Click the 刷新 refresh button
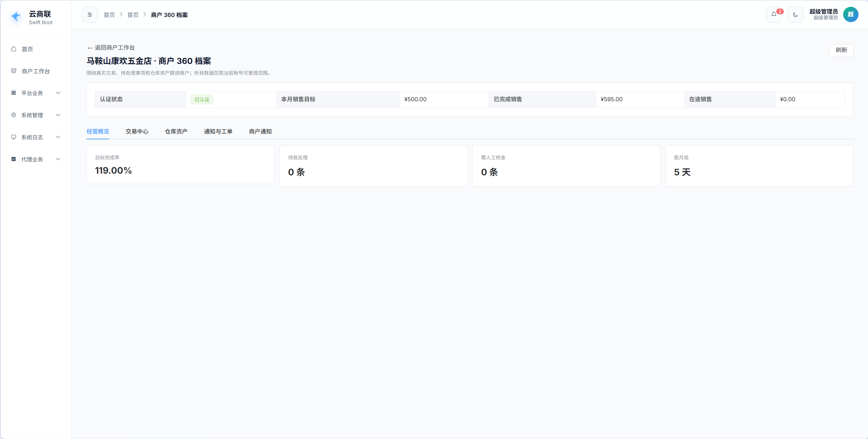 pos(841,50)
